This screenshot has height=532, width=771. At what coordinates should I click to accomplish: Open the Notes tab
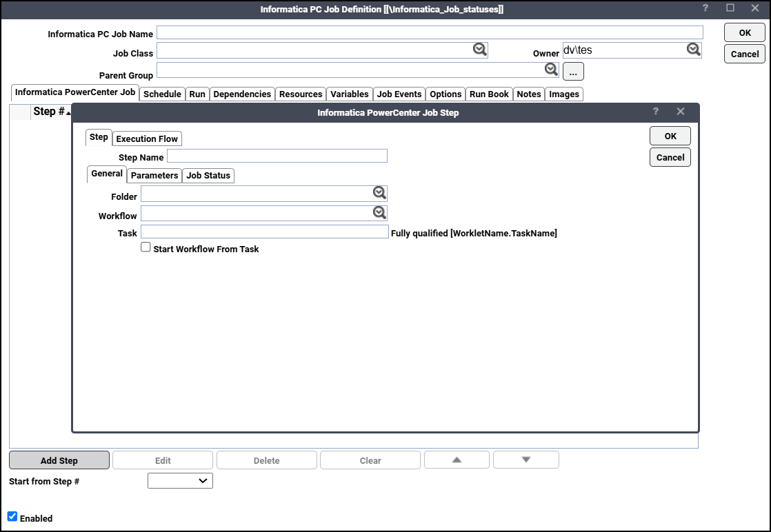click(529, 94)
